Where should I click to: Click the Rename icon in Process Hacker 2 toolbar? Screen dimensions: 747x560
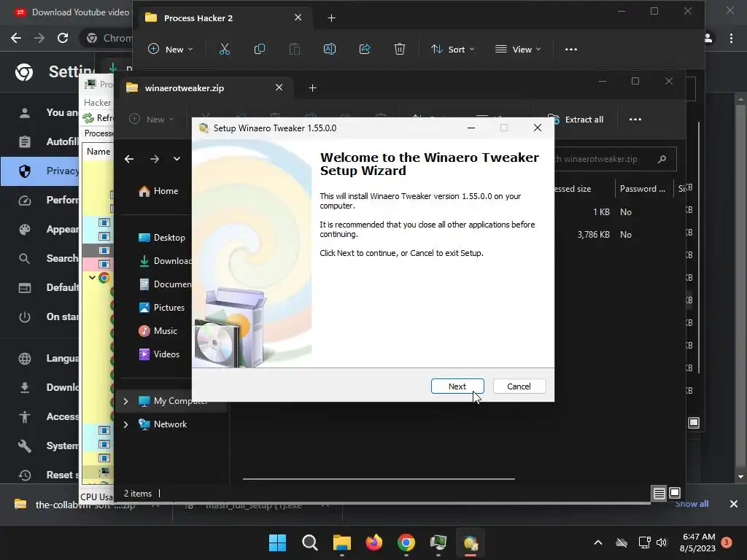pos(330,49)
